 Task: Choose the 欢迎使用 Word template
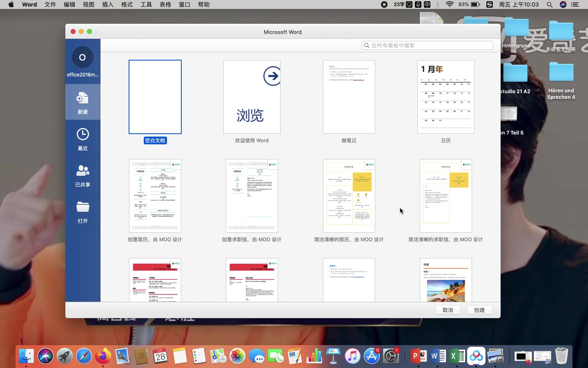click(252, 97)
